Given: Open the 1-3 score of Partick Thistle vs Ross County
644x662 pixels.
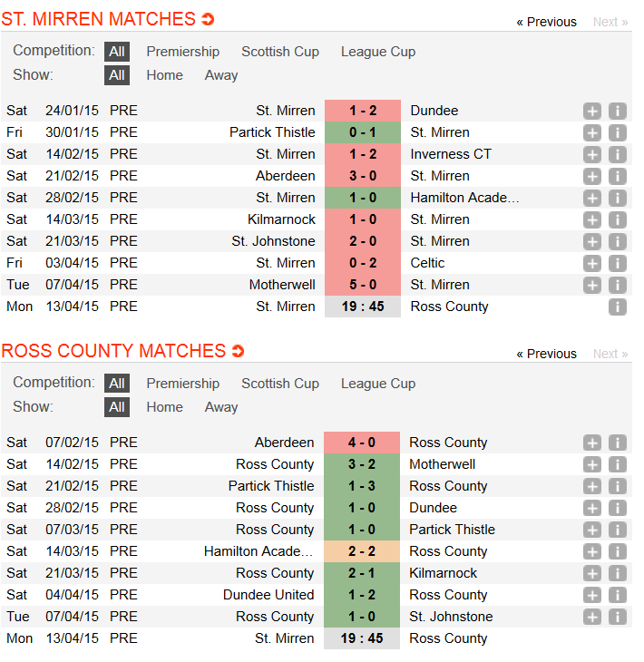Looking at the screenshot, I should 362,486.
